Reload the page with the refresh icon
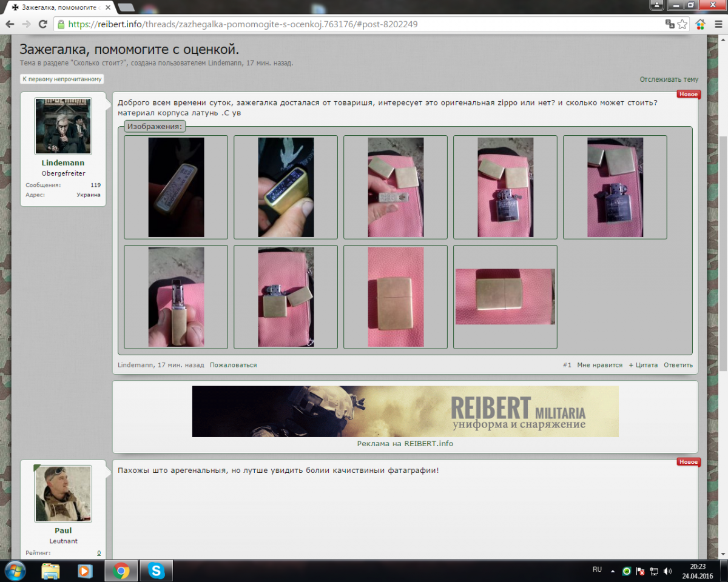 pyautogui.click(x=42, y=24)
